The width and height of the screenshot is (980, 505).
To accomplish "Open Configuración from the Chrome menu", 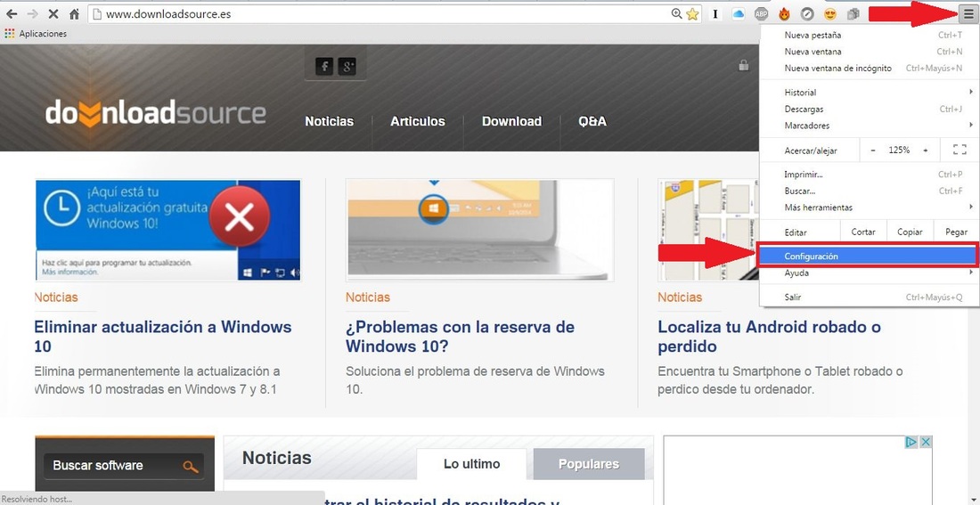I will (867, 257).
